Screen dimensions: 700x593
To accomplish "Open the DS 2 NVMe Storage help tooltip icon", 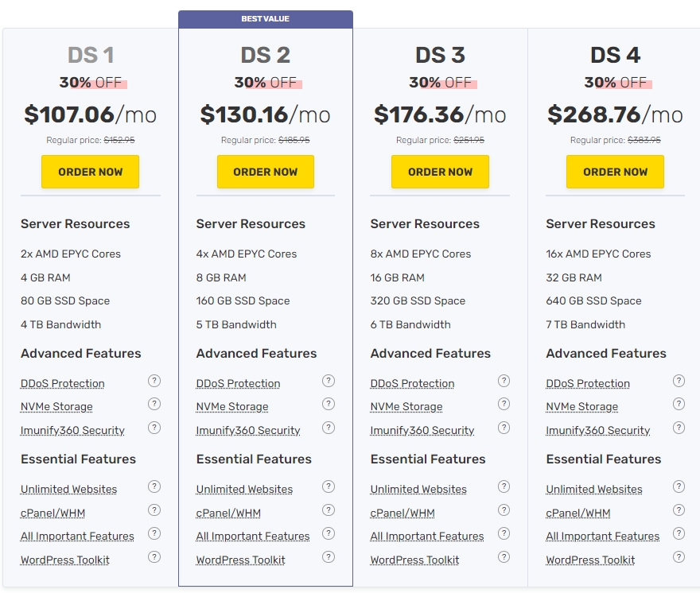I will [x=329, y=405].
